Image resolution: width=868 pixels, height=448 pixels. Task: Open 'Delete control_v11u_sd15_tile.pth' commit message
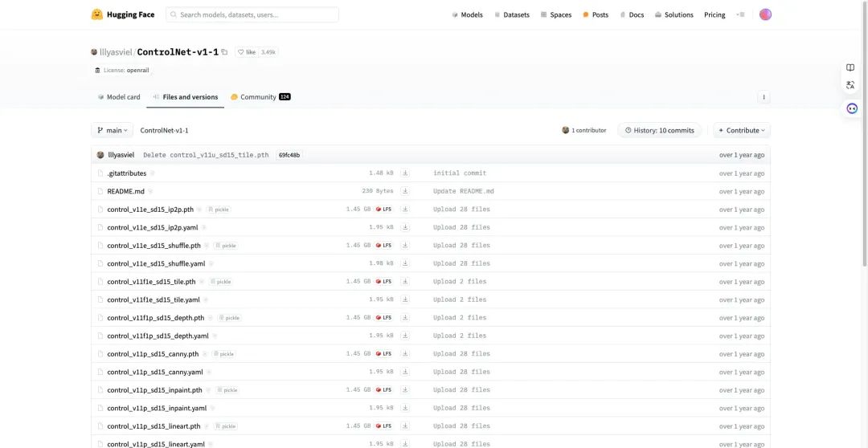coord(206,156)
